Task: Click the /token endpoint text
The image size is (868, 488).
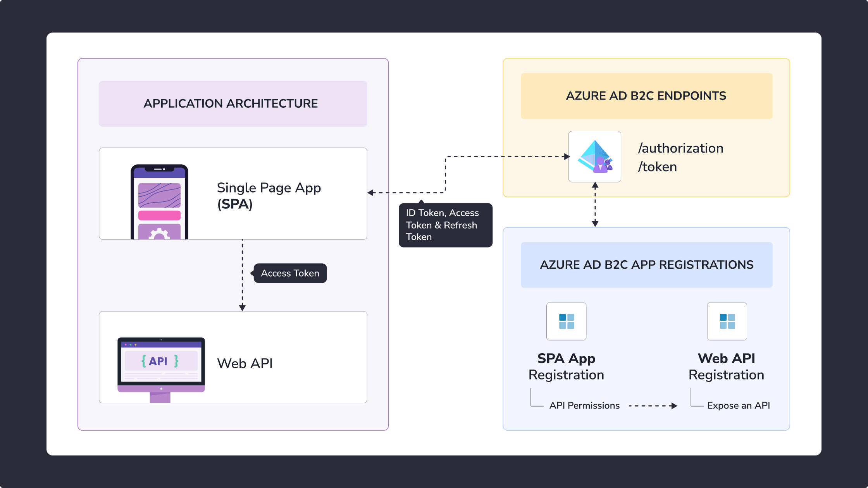Action: coord(658,167)
